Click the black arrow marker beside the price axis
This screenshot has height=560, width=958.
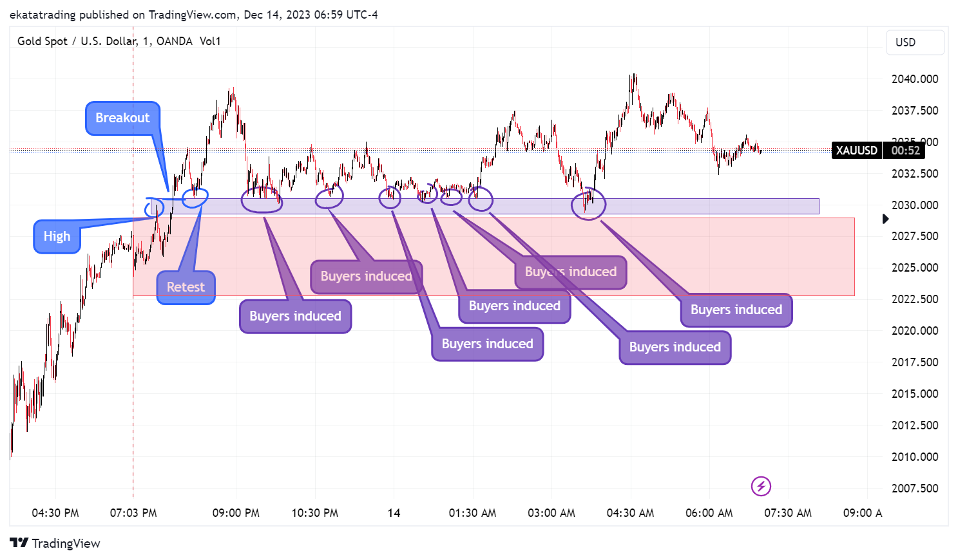coord(886,219)
